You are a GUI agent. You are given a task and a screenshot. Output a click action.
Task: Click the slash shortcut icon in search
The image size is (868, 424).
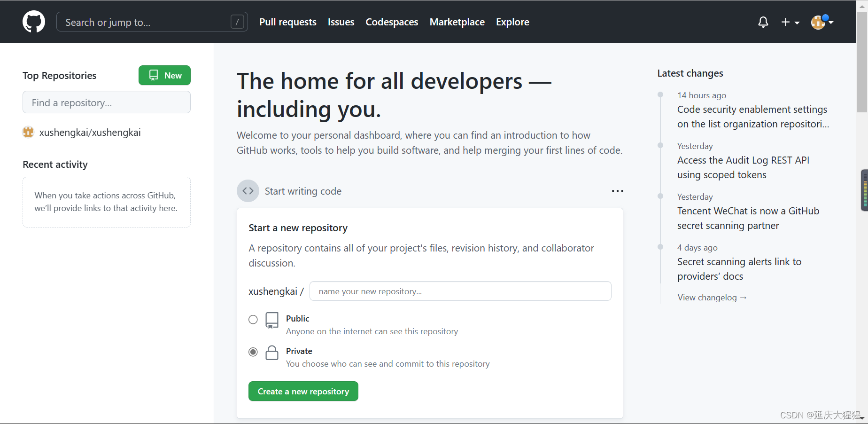pos(238,22)
